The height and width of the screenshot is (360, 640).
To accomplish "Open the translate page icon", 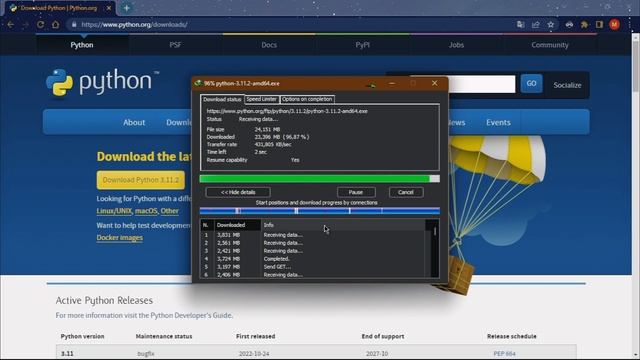I will click(520, 24).
